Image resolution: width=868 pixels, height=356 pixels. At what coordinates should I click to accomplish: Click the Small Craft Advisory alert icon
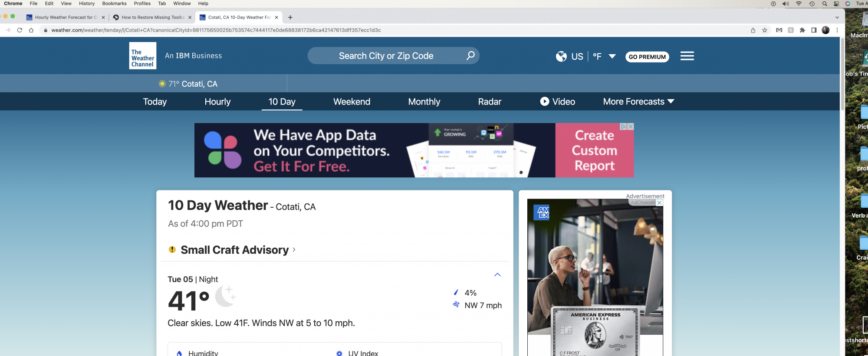(x=172, y=249)
